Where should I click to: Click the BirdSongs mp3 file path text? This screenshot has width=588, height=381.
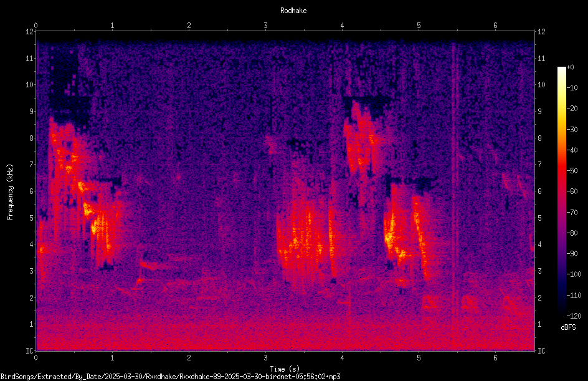pos(170,377)
